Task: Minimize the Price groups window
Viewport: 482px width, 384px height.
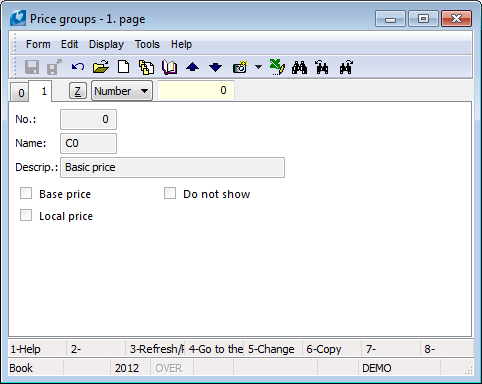Action: point(390,19)
